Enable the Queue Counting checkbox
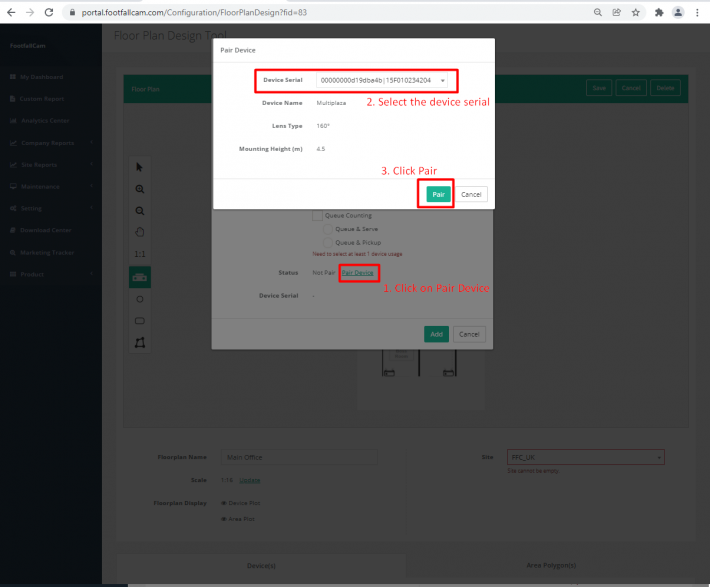710x587 pixels. pos(317,215)
